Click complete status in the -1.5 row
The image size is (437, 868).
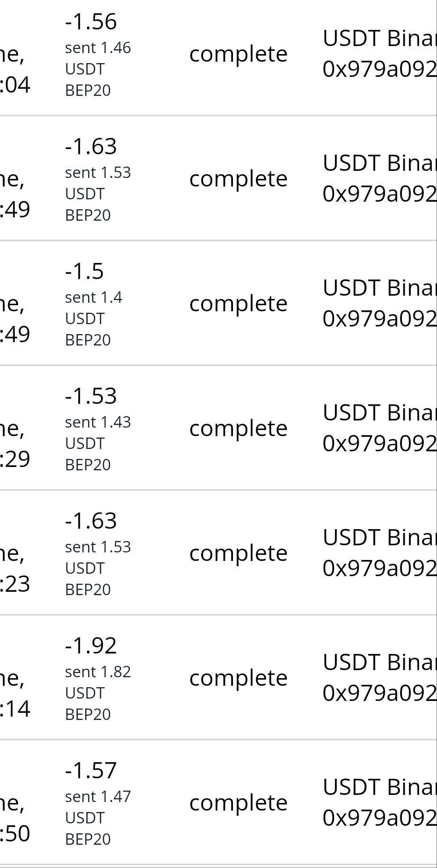(238, 304)
